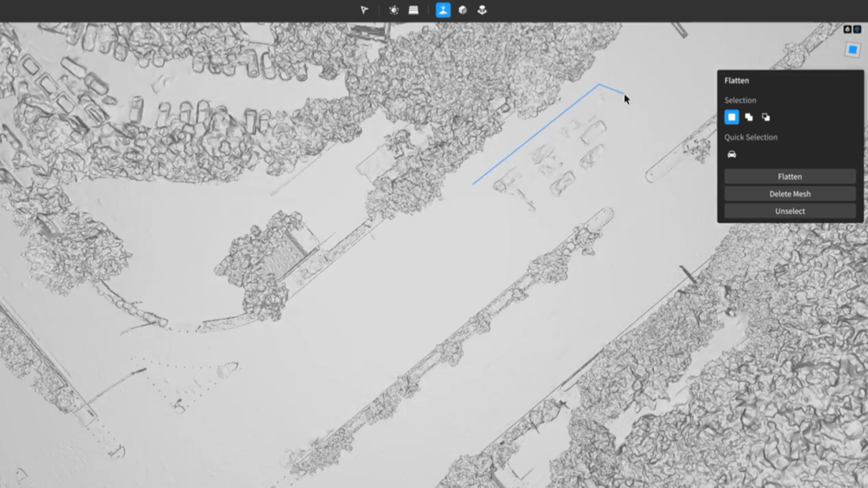
Task: Click the water surface tool icon
Action: point(414,10)
